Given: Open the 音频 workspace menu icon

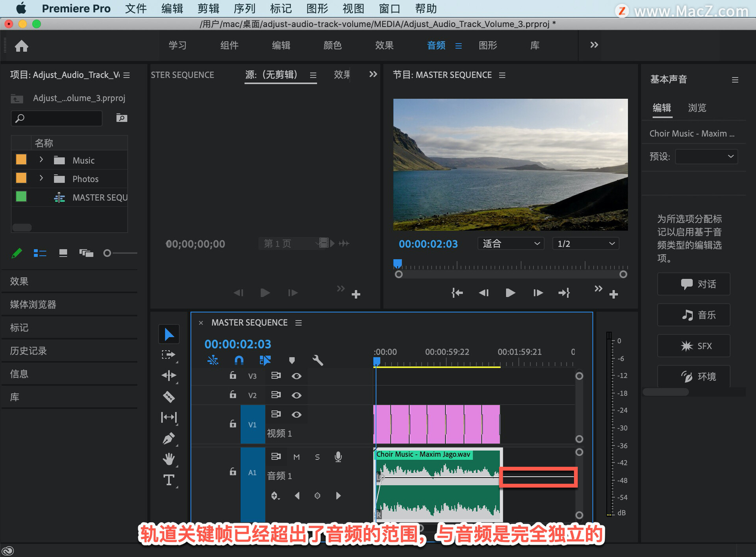Looking at the screenshot, I should click(x=459, y=46).
